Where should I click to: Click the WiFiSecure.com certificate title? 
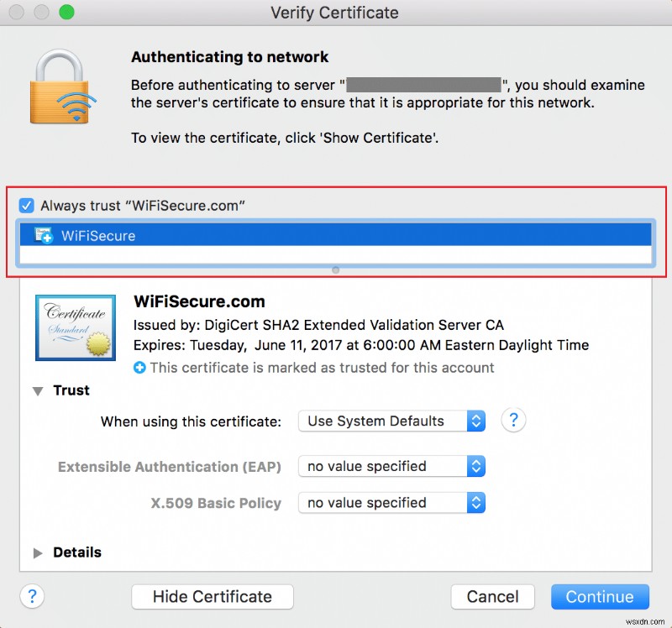[x=198, y=301]
